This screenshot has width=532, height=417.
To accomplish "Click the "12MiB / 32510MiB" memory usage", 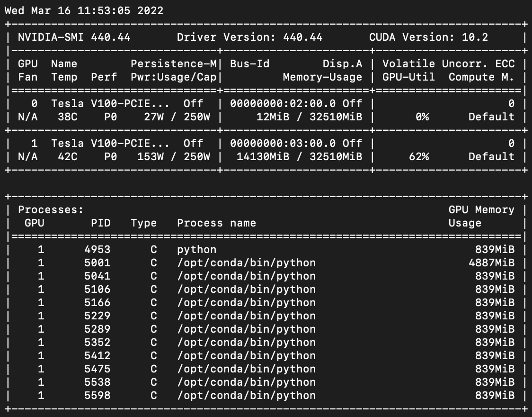I will click(x=310, y=117).
